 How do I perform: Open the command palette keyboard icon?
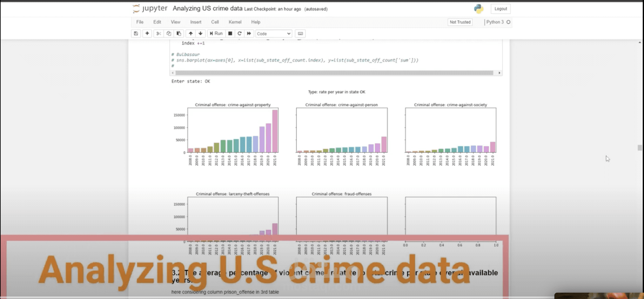[x=300, y=33]
